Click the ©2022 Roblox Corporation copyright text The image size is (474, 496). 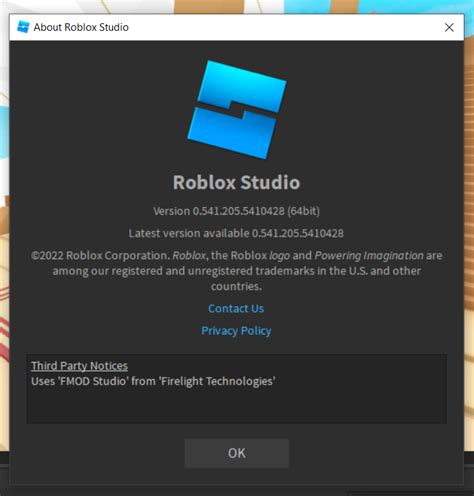click(x=236, y=271)
